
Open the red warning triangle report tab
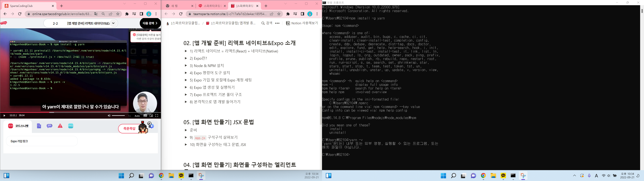point(60,126)
